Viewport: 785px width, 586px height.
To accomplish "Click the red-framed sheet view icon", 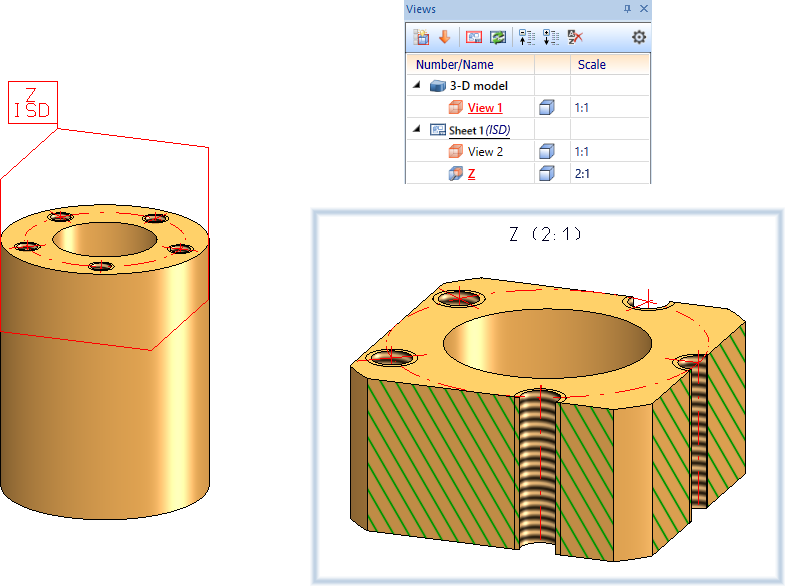I will click(474, 37).
